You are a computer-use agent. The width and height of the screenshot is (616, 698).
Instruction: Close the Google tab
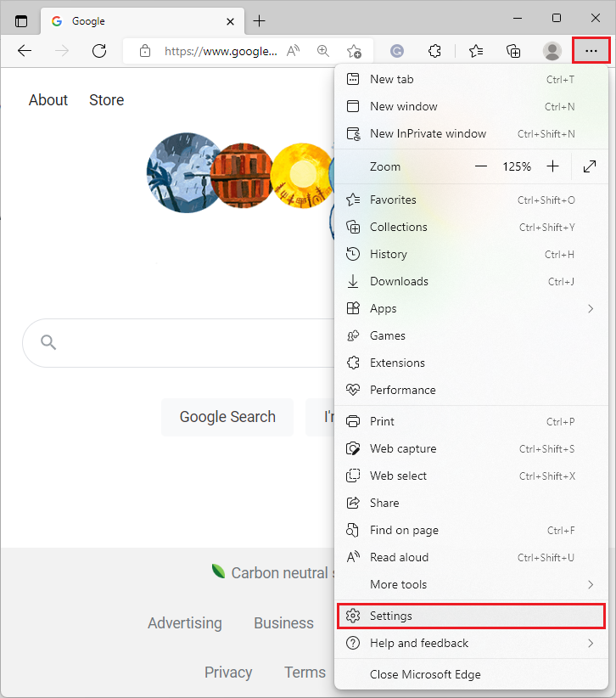231,21
